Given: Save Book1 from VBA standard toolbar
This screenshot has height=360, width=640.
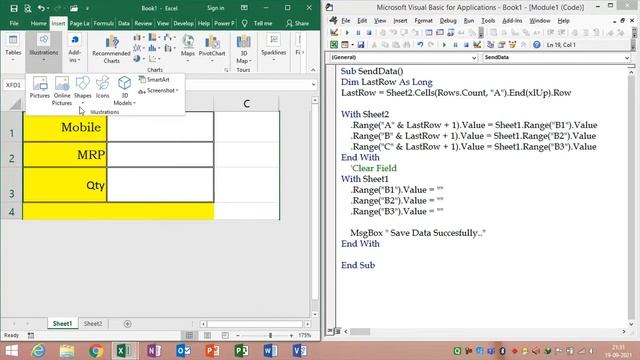Looking at the screenshot, I should click(x=360, y=44).
